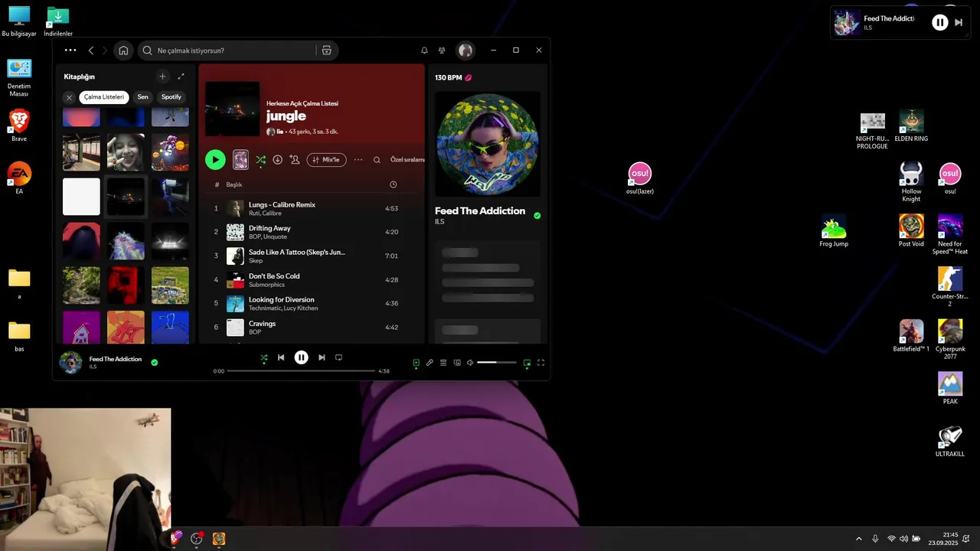The image size is (980, 551).
Task: Skip to previous track in player bar
Action: click(x=281, y=357)
